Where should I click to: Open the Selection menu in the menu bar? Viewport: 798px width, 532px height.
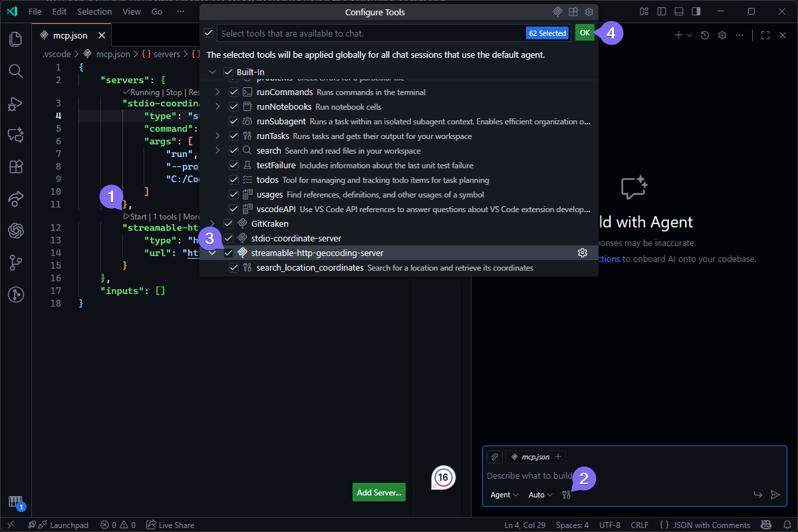click(x=94, y=11)
